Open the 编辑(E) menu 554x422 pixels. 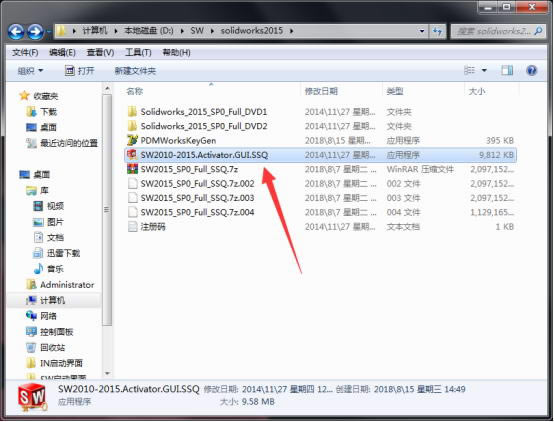62,53
